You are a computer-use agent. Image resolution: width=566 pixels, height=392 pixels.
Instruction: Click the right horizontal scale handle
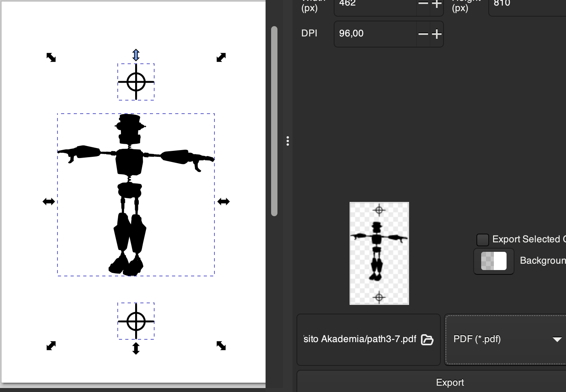pyautogui.click(x=224, y=202)
